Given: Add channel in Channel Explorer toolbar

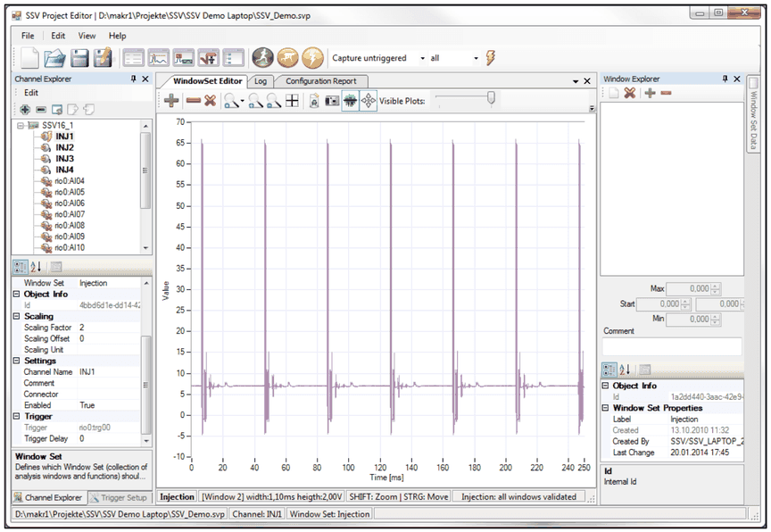Looking at the screenshot, I should [25, 109].
